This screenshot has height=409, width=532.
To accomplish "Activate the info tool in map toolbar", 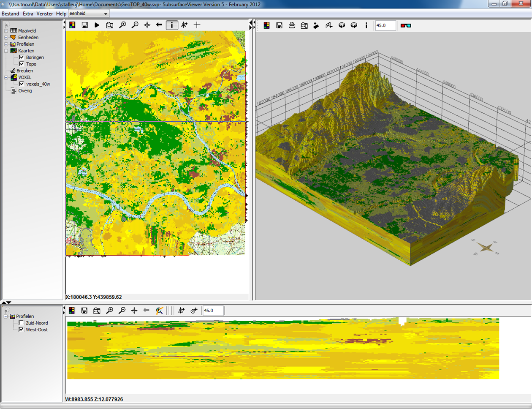I will click(171, 25).
